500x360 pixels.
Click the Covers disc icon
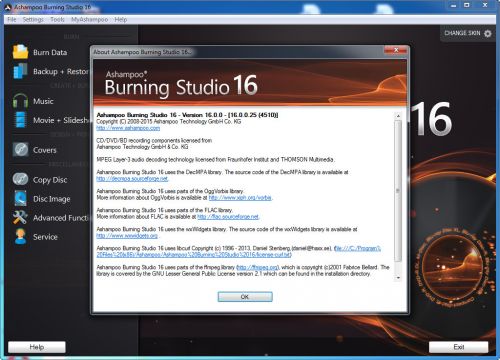pyautogui.click(x=20, y=150)
